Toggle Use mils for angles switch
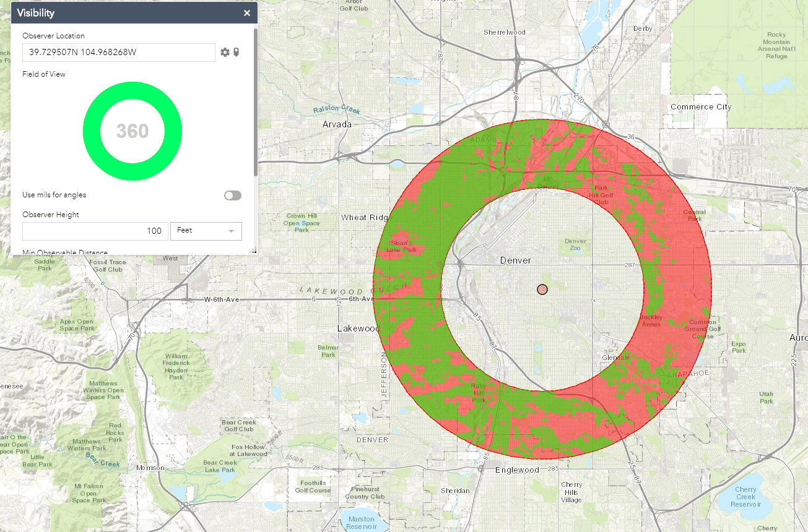This screenshot has width=808, height=532. pyautogui.click(x=233, y=195)
